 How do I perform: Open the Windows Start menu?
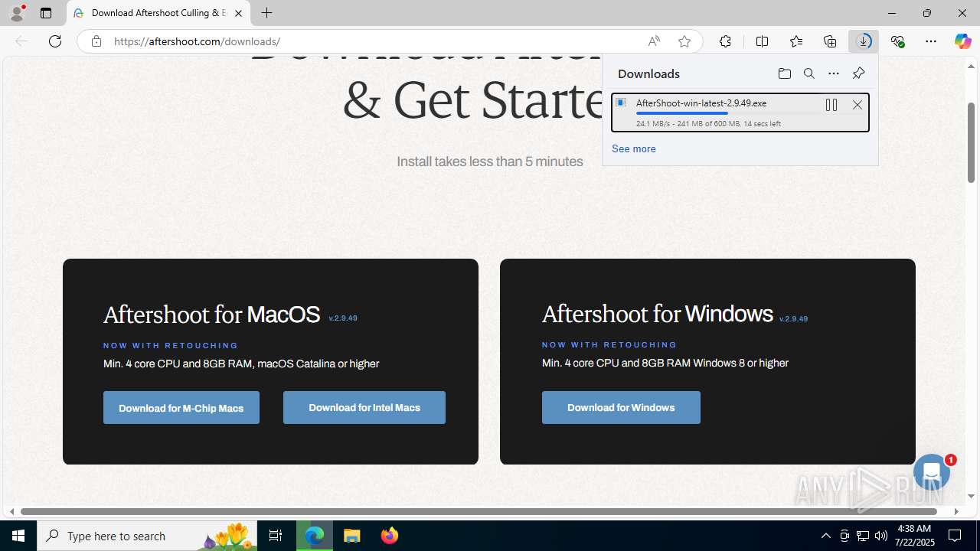[x=18, y=536]
